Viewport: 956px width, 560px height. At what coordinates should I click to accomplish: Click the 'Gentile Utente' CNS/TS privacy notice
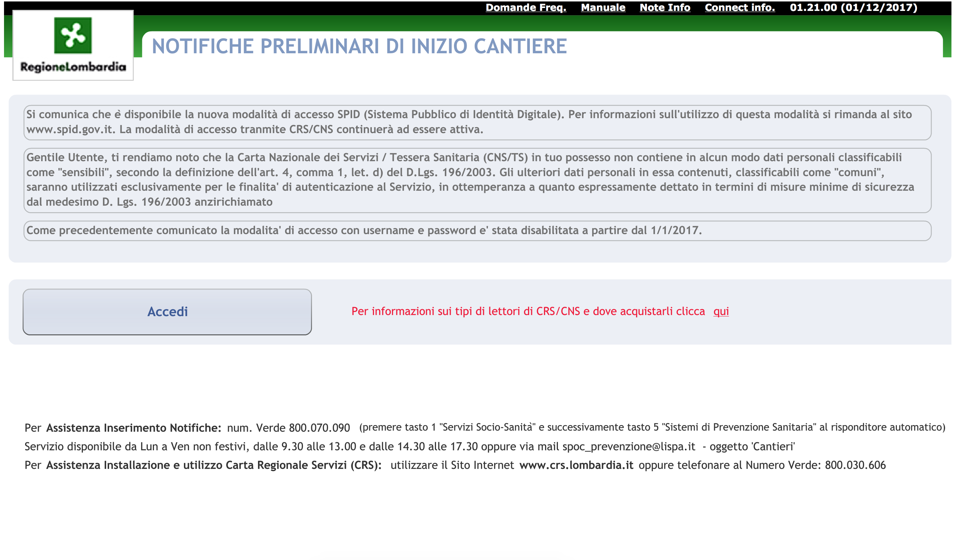click(x=477, y=180)
